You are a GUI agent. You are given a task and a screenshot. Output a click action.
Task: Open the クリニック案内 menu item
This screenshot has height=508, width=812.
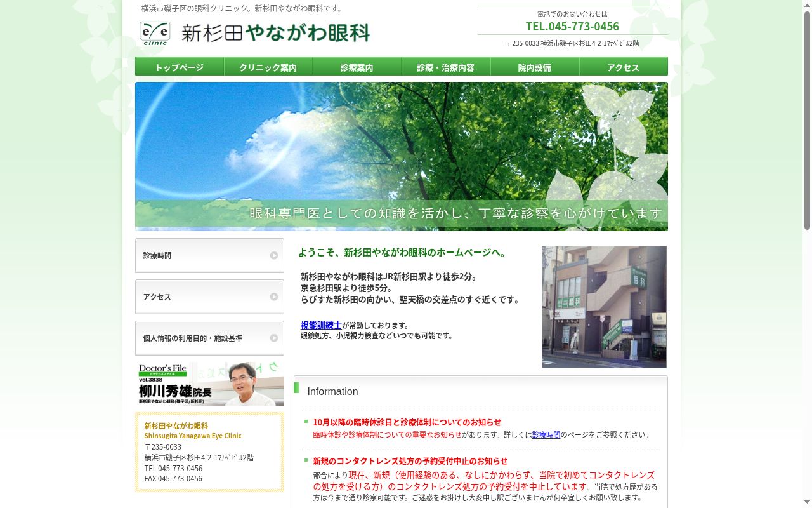pos(268,67)
